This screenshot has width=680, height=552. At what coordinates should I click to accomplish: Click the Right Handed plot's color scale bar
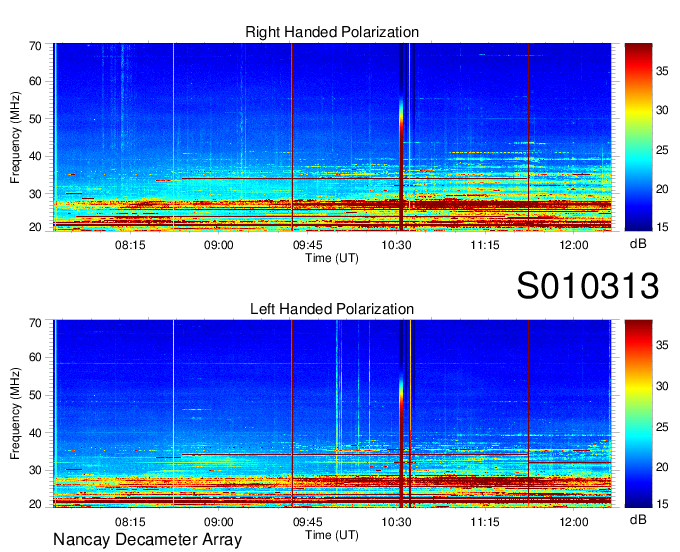pos(638,137)
